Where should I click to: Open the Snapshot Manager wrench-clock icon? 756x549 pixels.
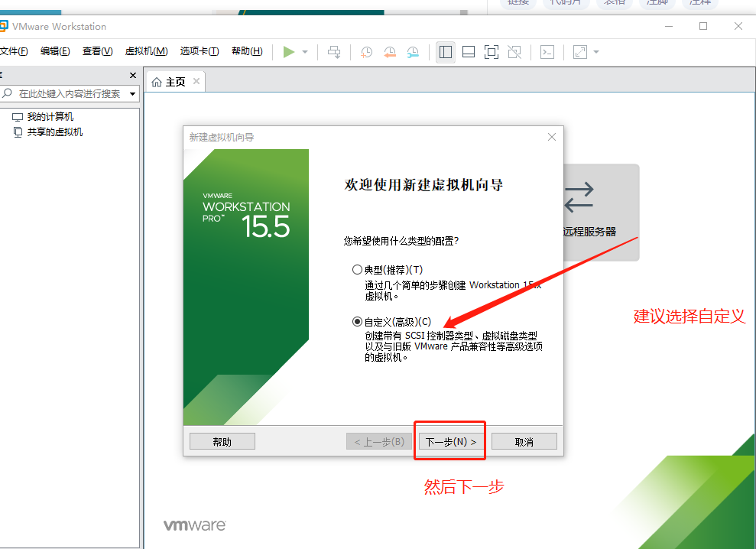click(413, 52)
